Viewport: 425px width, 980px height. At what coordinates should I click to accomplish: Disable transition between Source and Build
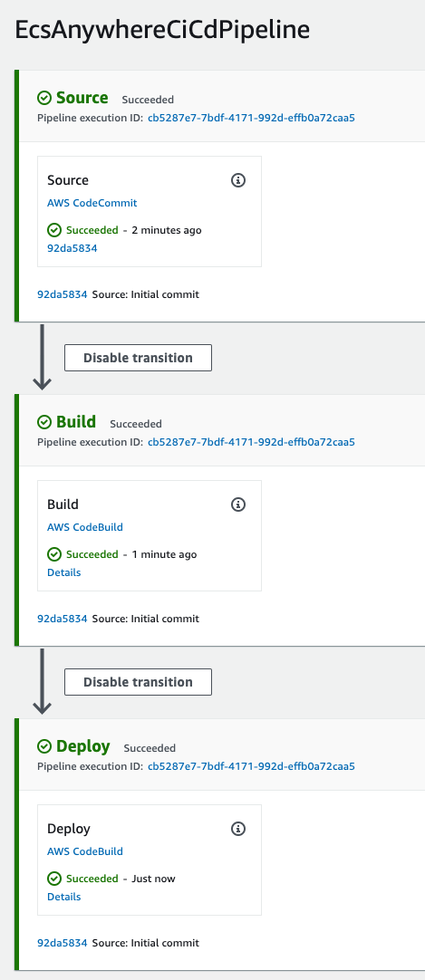click(138, 358)
